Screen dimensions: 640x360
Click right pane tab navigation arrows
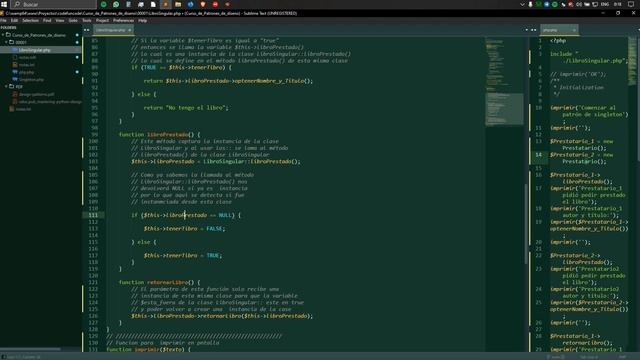[x=533, y=30]
